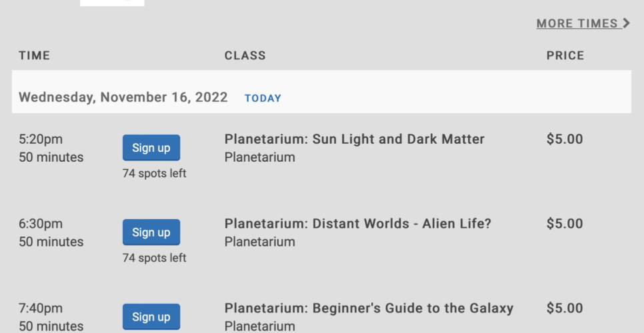Click the chevron arrow beside MORE TIMES
This screenshot has width=644, height=333.
[627, 23]
